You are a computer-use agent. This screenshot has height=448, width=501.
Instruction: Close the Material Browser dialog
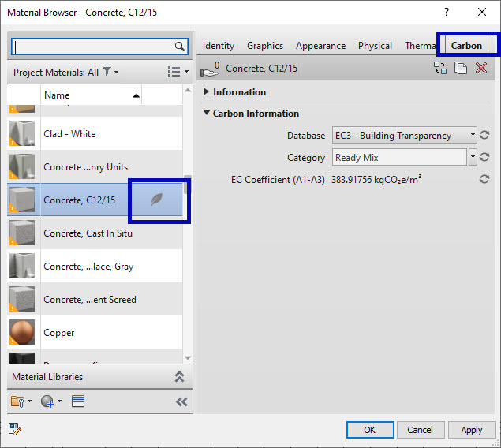click(482, 12)
